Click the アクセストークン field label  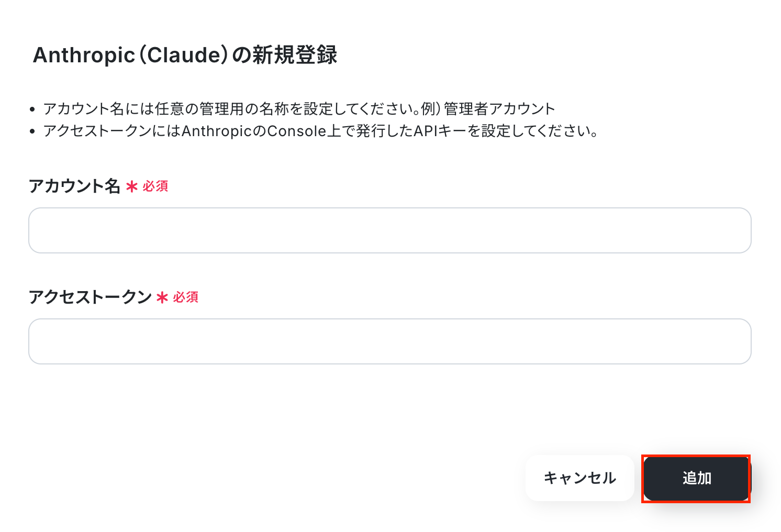[90, 297]
